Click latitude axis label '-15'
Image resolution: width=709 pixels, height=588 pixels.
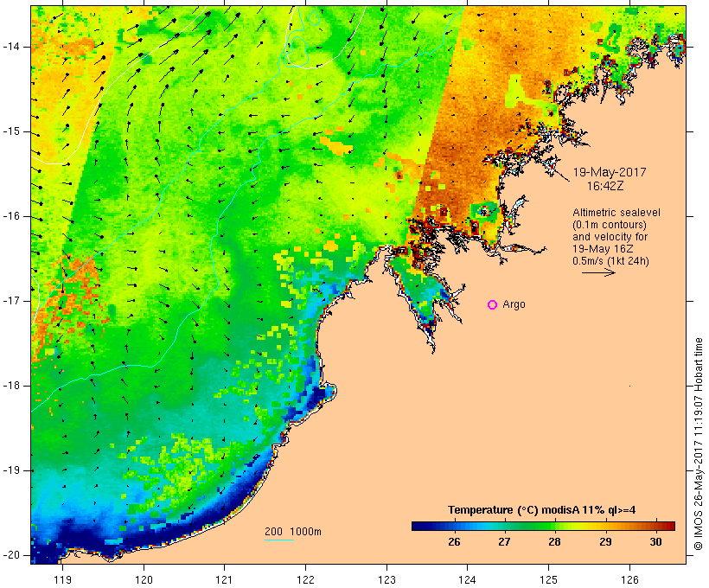click(11, 131)
